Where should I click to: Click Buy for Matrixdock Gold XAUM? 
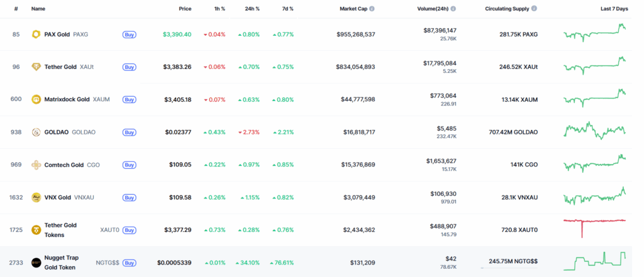pyautogui.click(x=130, y=99)
